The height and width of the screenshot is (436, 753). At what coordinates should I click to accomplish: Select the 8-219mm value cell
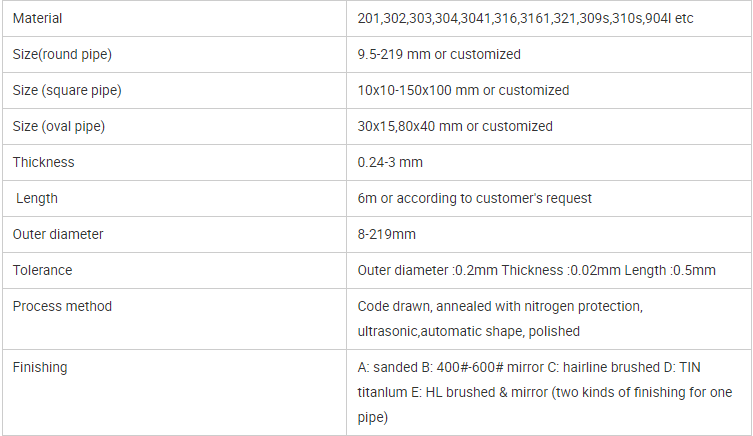point(549,234)
